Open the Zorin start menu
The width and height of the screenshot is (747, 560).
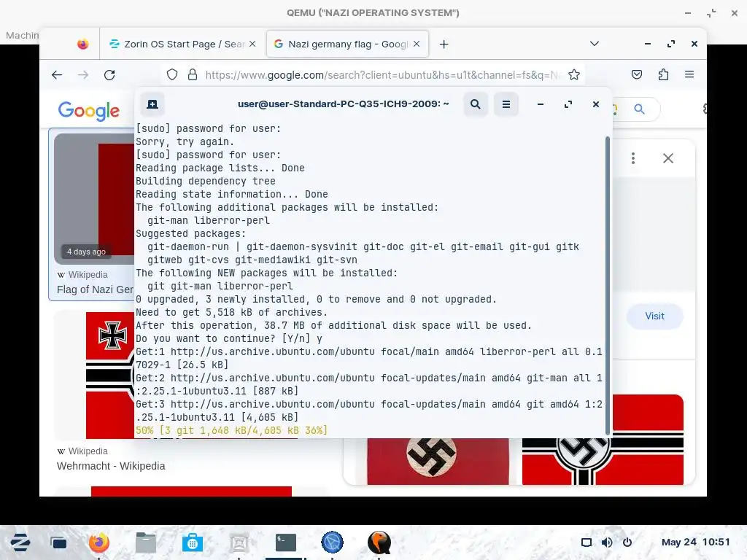click(x=20, y=542)
